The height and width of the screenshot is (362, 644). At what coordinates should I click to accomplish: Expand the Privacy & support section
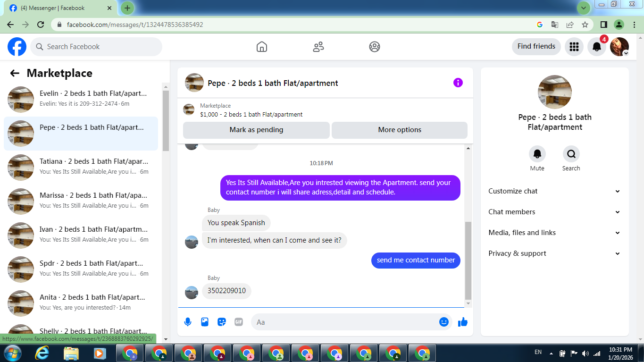pos(555,253)
